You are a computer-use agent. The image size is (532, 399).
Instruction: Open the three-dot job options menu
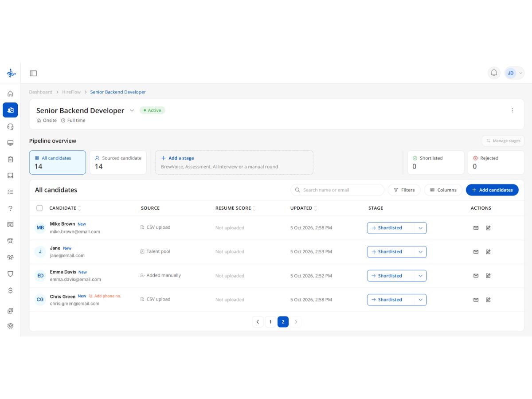click(512, 110)
